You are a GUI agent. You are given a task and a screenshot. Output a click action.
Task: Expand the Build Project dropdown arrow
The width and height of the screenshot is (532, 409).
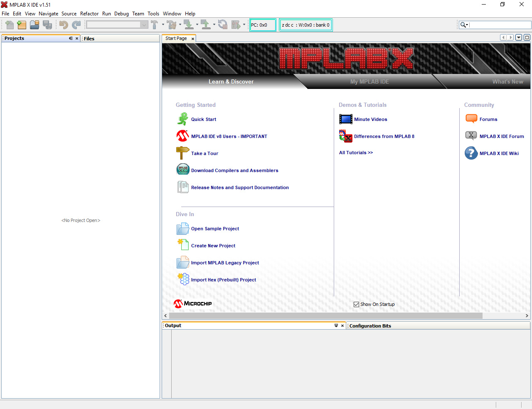(163, 25)
